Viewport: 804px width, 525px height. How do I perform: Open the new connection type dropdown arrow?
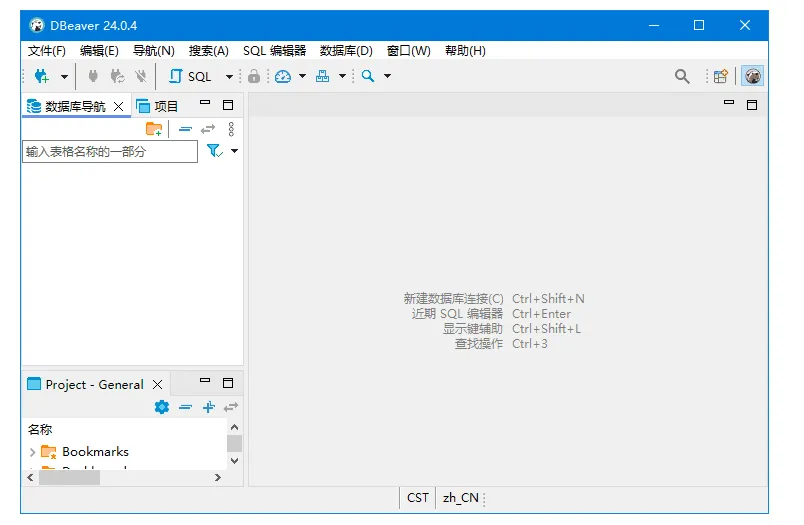[64, 77]
